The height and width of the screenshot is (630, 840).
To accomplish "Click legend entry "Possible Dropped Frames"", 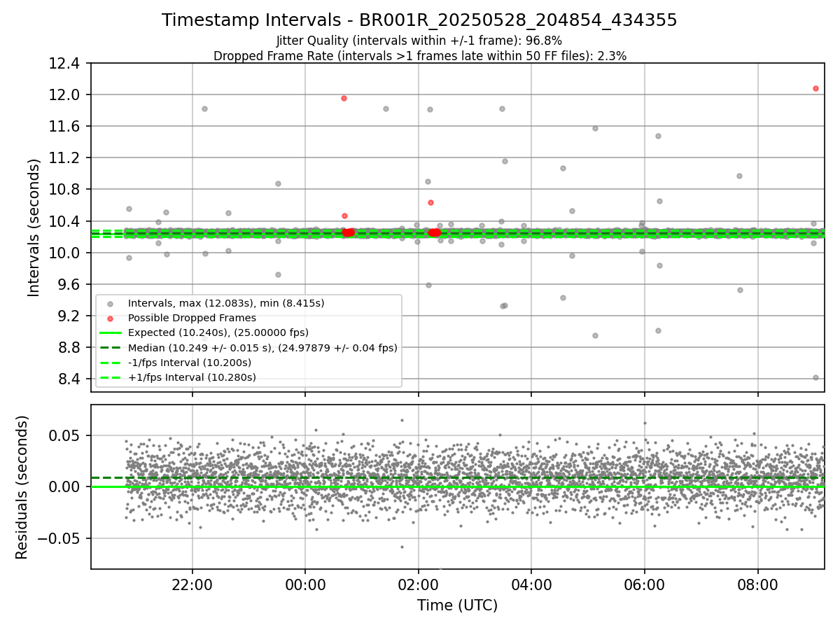I will coord(192,318).
